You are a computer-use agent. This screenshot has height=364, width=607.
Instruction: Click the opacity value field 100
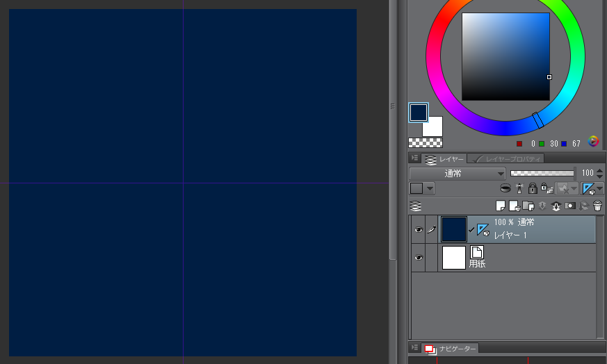(x=588, y=173)
